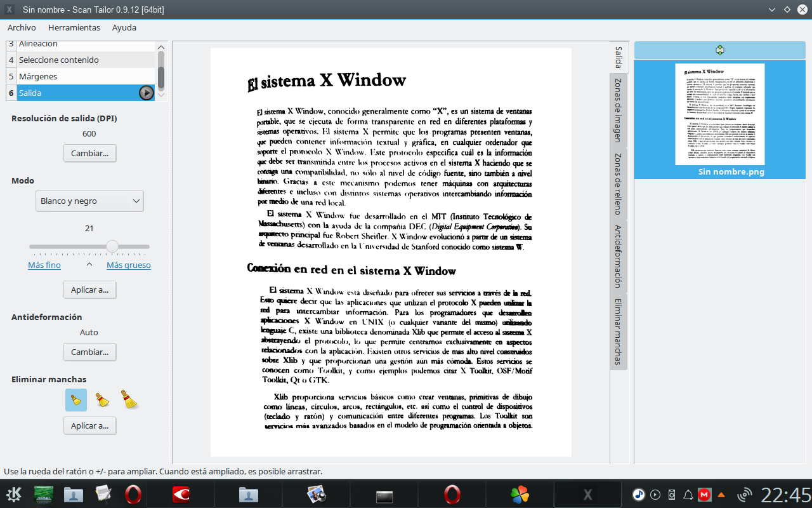The image size is (812, 508).
Task: Click Cambiar under Antideformación
Action: pyautogui.click(x=89, y=352)
